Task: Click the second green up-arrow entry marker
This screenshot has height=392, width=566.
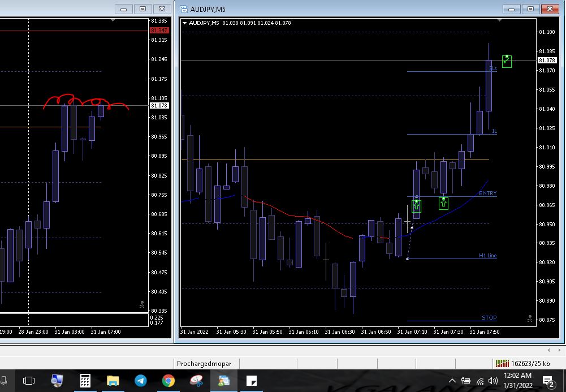Action: click(443, 203)
